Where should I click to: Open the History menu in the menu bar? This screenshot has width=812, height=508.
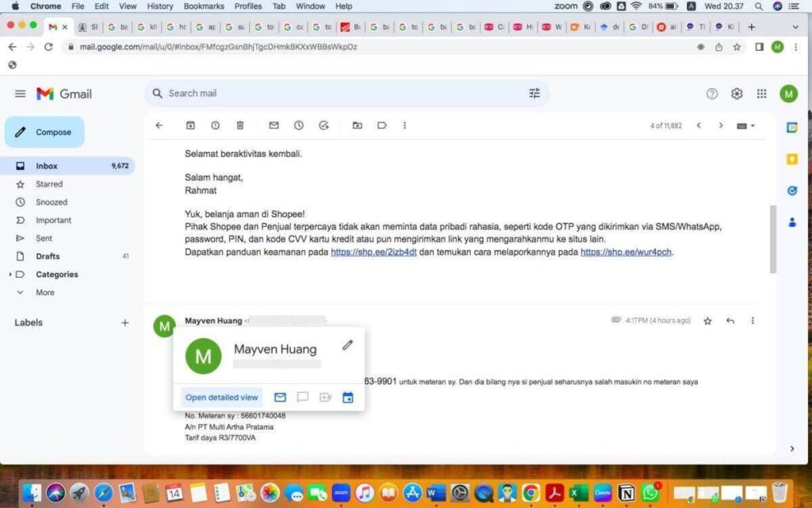click(159, 6)
